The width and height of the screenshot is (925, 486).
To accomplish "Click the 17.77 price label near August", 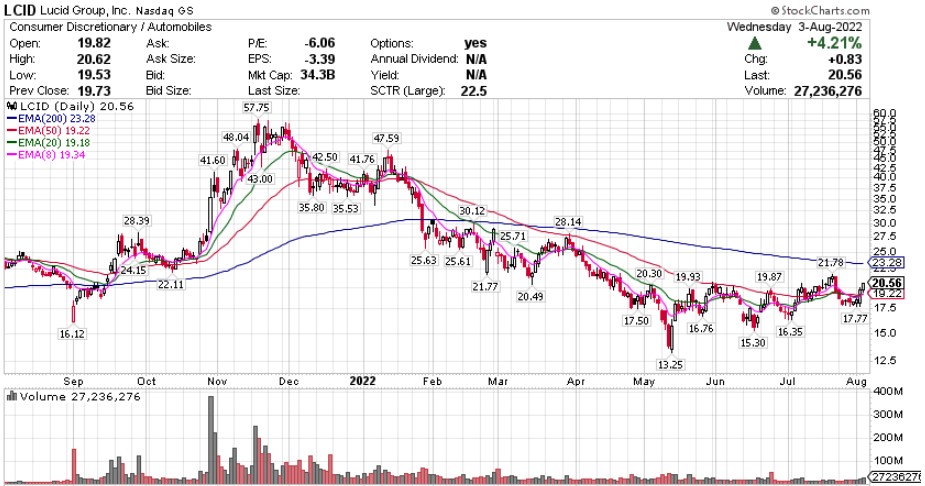I will click(x=855, y=318).
